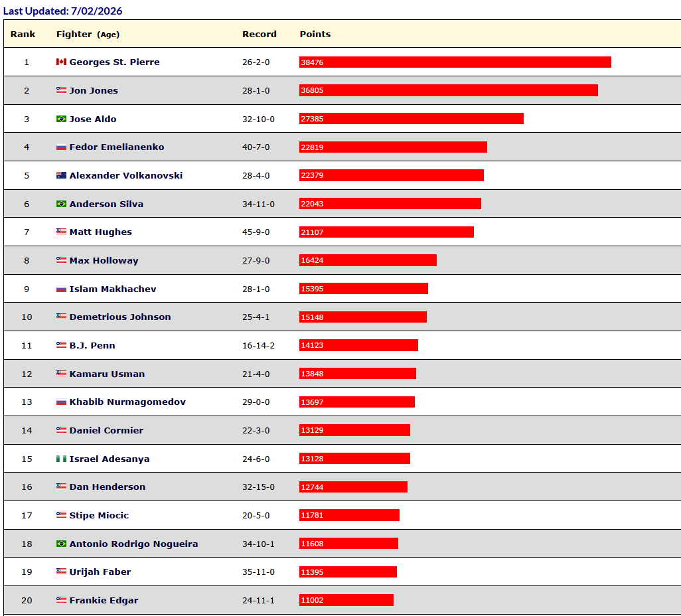Click the 11002 points bar
Screen dimensions: 681x616
click(x=346, y=600)
